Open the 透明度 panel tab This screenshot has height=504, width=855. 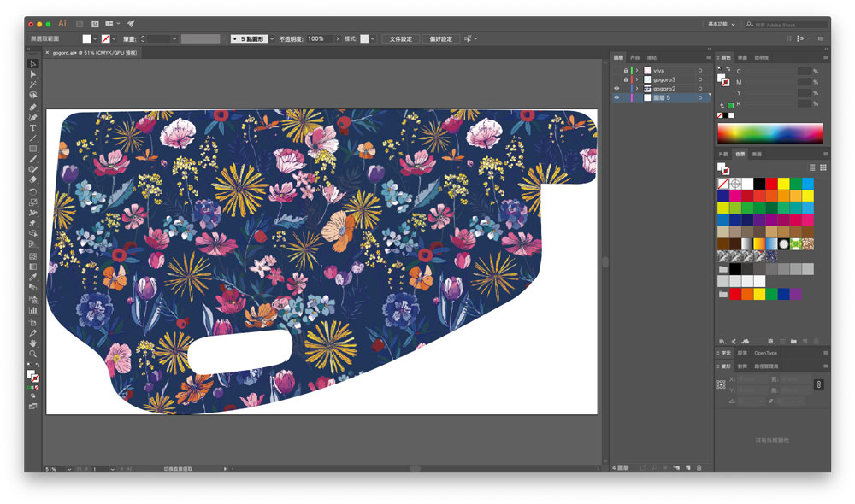pyautogui.click(x=761, y=58)
